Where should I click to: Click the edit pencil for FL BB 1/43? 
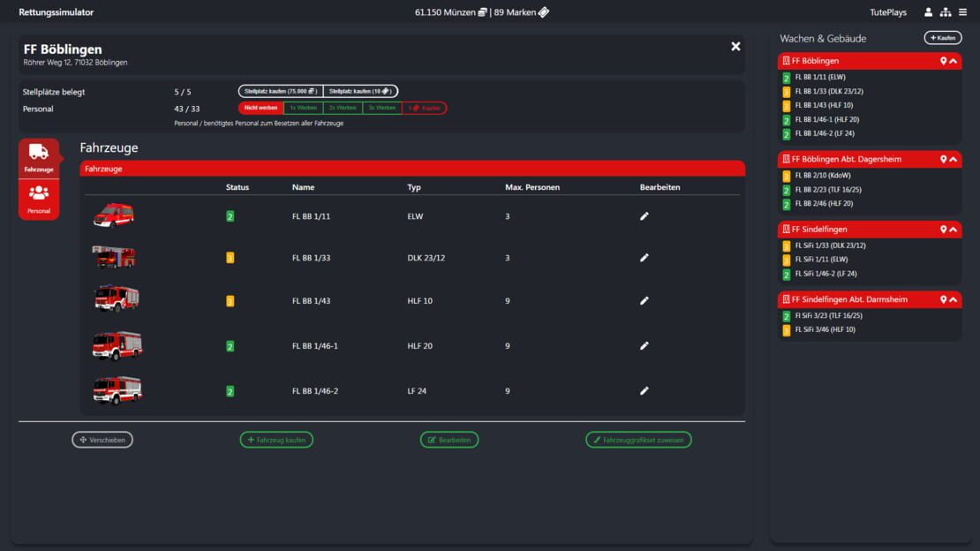pyautogui.click(x=644, y=301)
